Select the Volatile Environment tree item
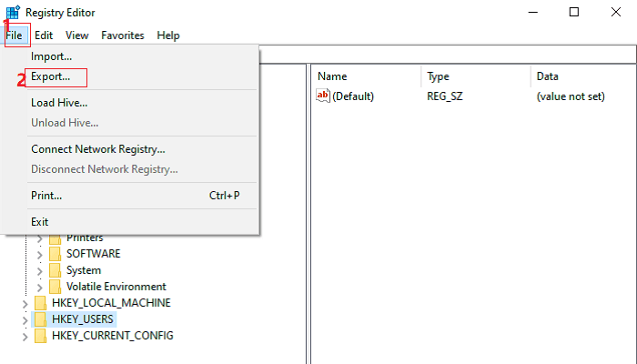This screenshot has height=364, width=637. [x=116, y=287]
